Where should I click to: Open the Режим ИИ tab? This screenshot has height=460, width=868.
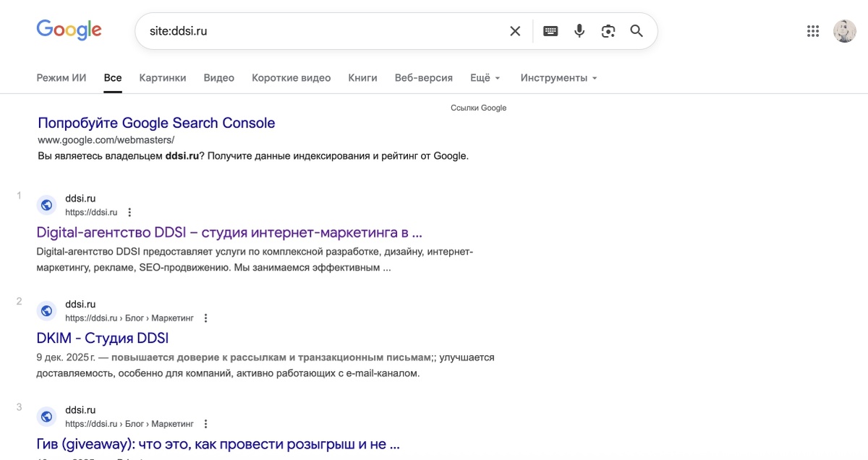[x=61, y=77]
